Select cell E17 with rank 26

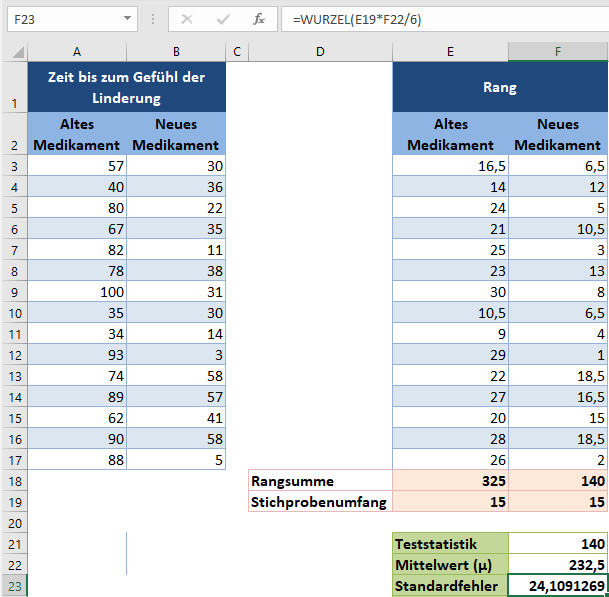click(451, 459)
